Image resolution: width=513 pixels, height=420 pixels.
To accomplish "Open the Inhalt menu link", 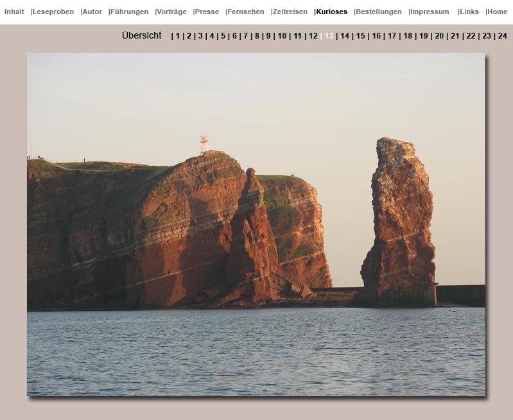I will [x=14, y=12].
